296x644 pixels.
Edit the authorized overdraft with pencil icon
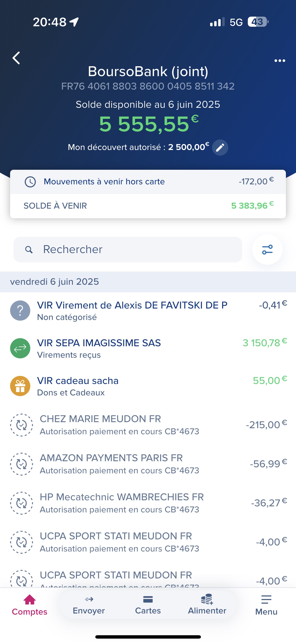(220, 148)
